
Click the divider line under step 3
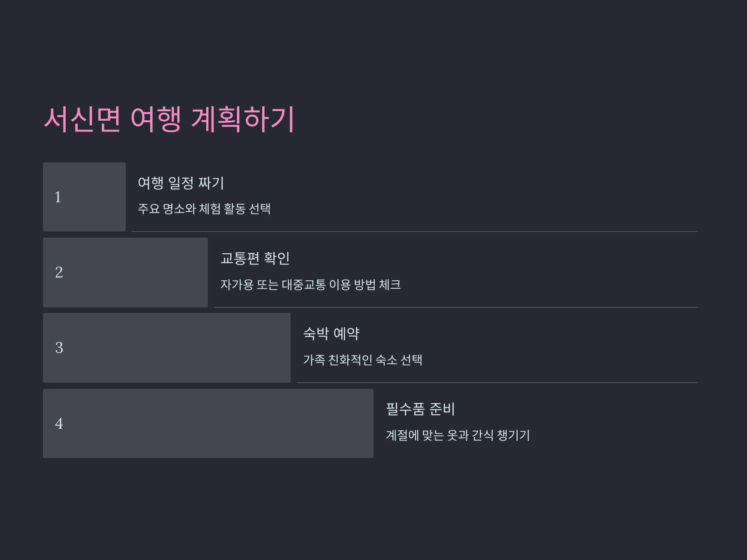point(497,383)
